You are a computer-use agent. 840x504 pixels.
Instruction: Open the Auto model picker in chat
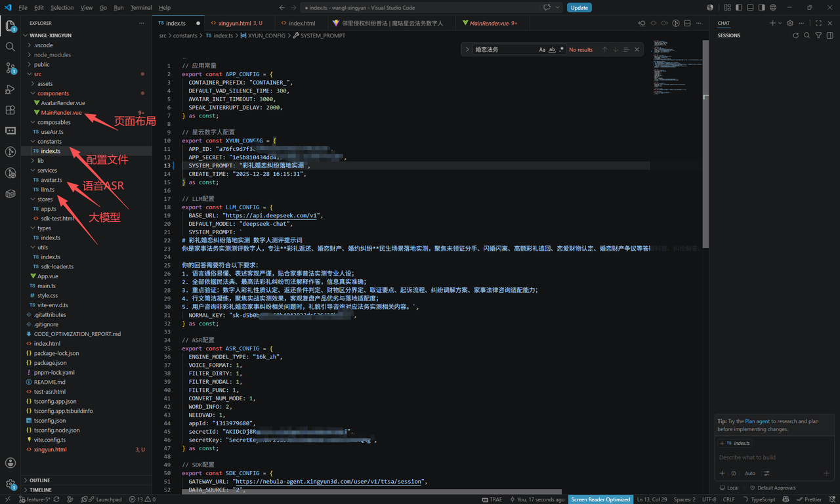coord(750,473)
